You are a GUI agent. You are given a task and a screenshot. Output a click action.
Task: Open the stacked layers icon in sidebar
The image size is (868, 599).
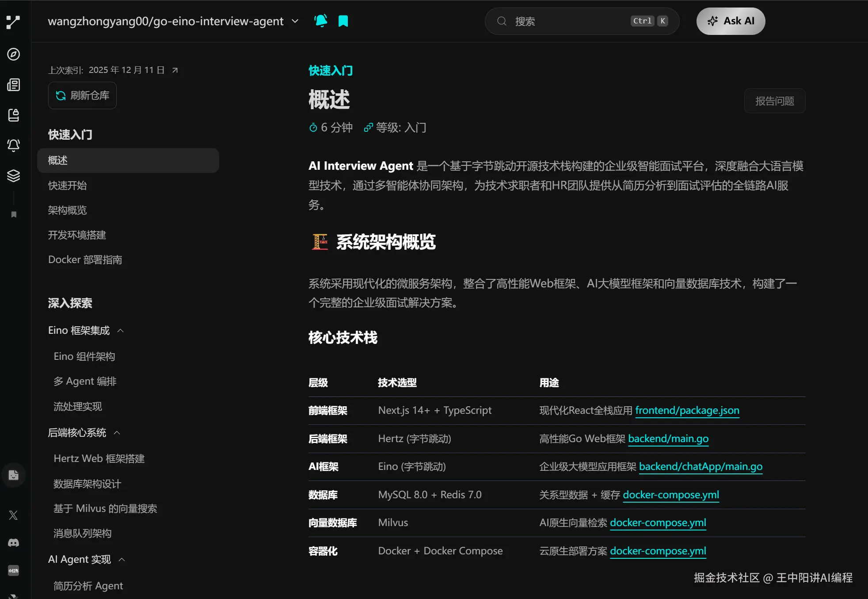[14, 176]
